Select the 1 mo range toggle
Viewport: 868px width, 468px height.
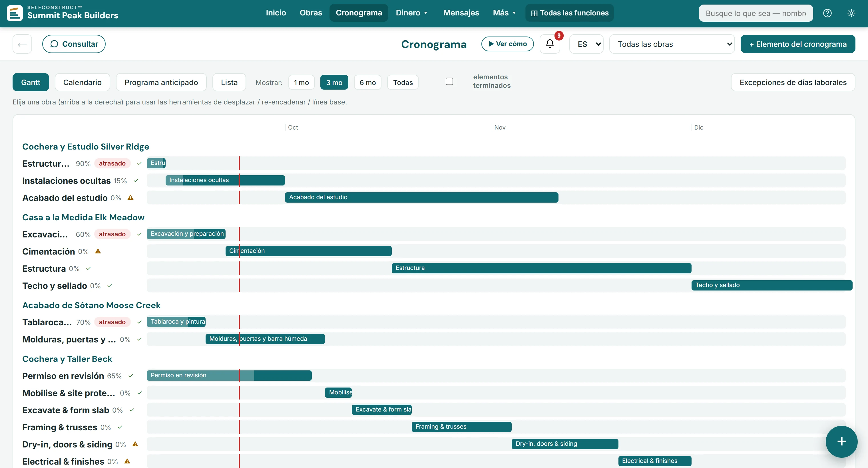[x=301, y=82]
